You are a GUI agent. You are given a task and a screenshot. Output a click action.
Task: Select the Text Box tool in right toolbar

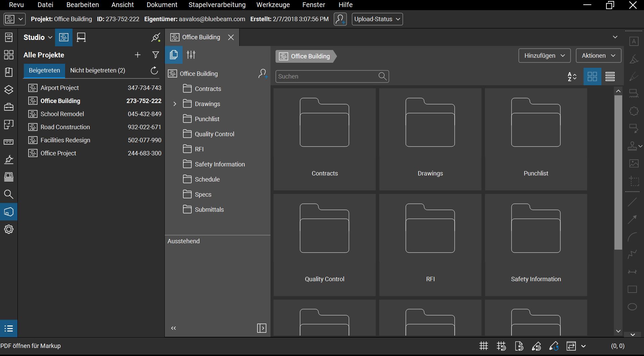point(634,41)
